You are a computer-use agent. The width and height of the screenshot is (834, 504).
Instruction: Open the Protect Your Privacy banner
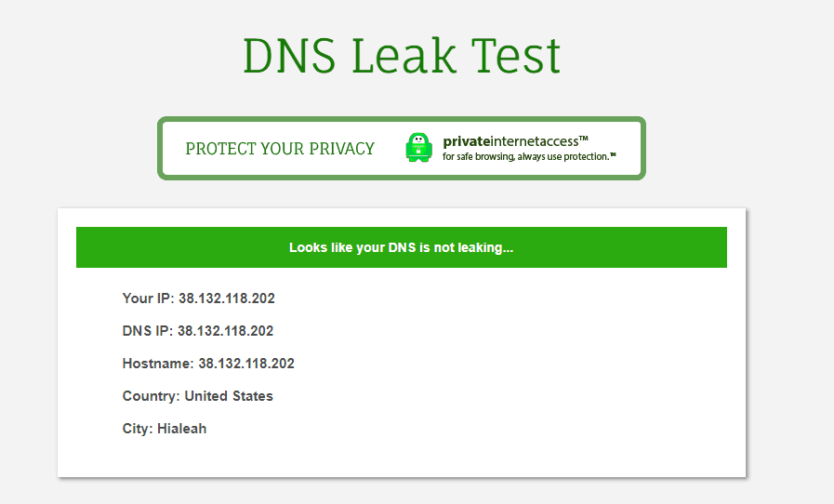tap(402, 148)
